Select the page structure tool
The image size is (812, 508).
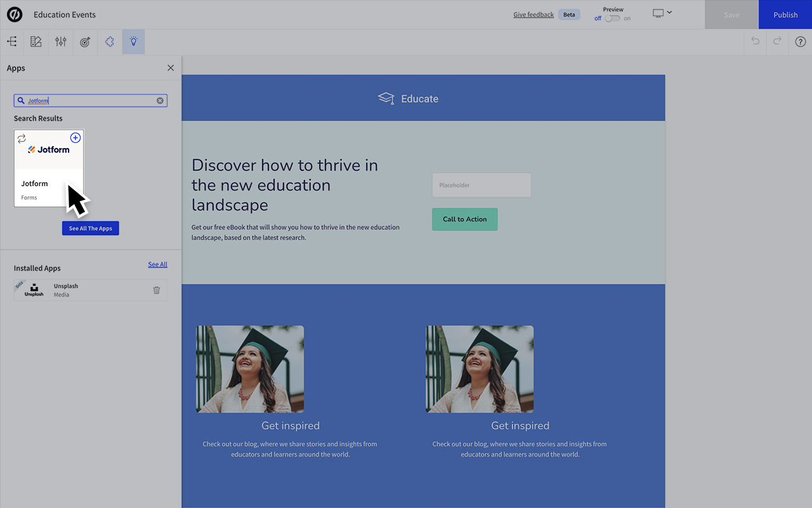pyautogui.click(x=11, y=41)
